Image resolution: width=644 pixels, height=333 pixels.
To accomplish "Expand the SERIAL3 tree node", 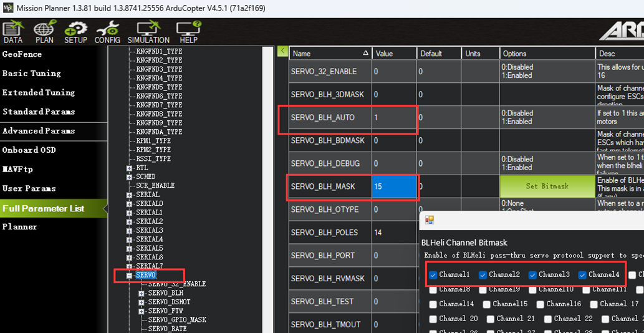I will (x=130, y=230).
